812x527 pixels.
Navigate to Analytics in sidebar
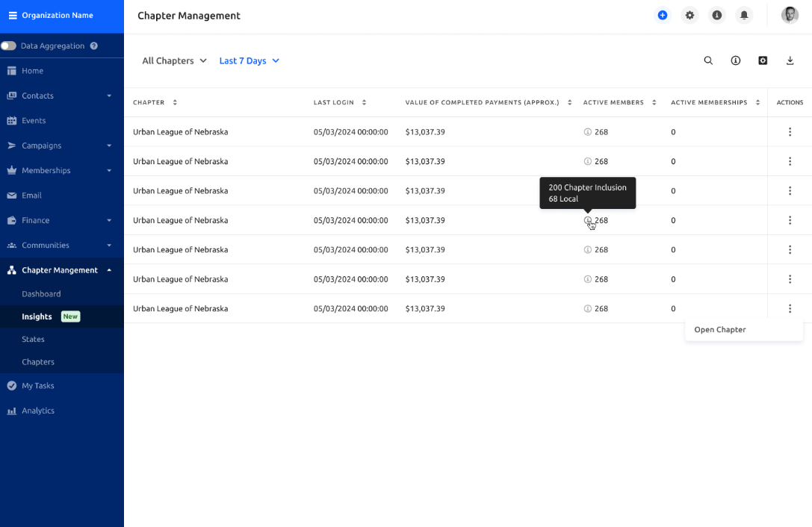pos(38,411)
